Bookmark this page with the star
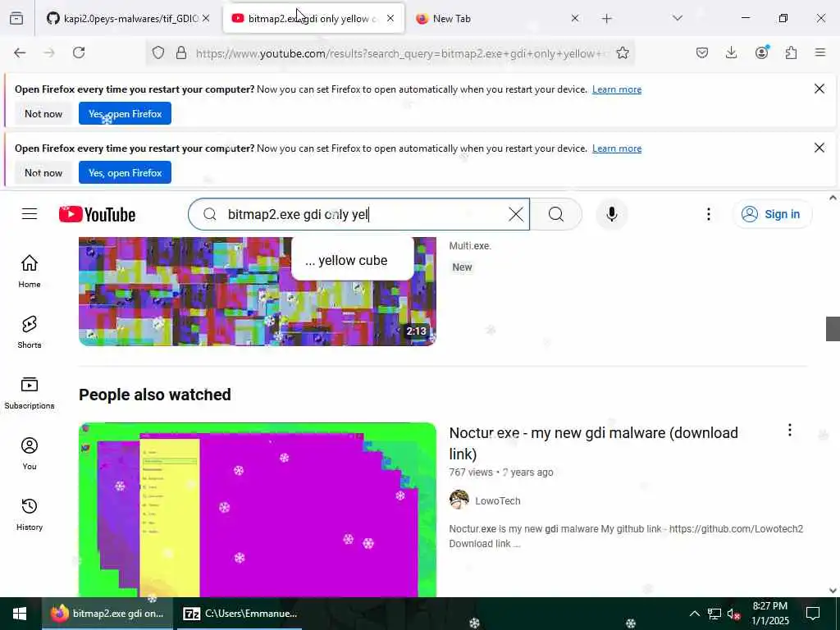The image size is (840, 630). 622,52
